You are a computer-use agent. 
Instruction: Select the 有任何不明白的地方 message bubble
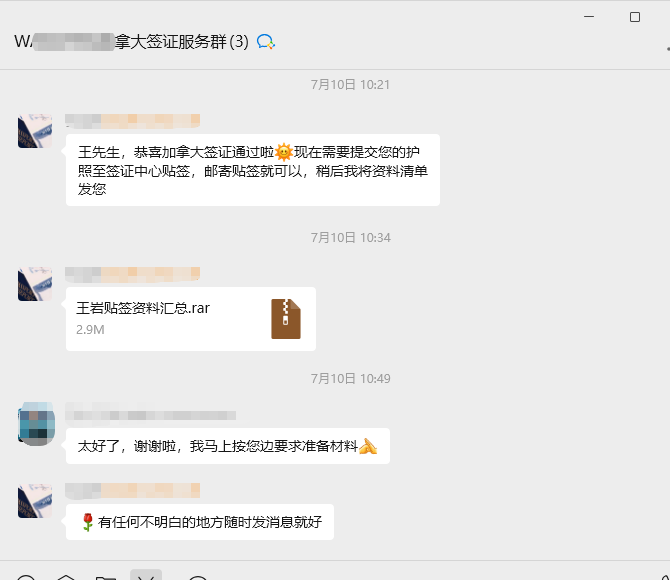(200, 522)
